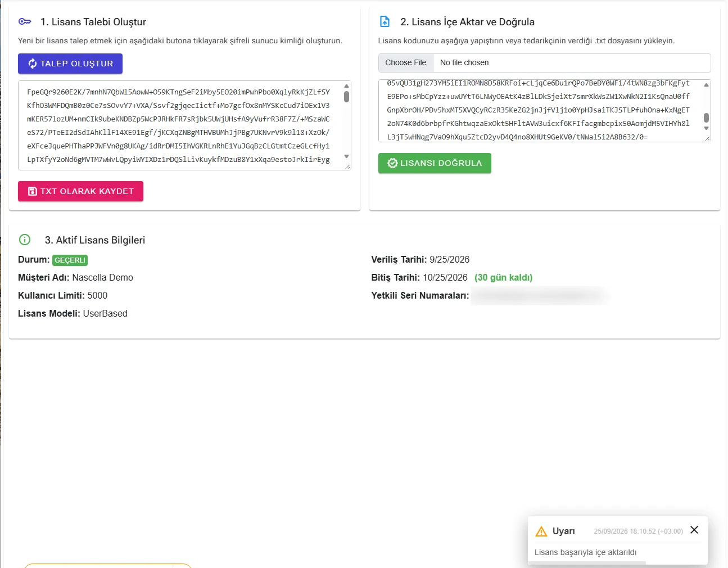
Task: Click customer name 'Nascella Demo'
Action: tap(103, 277)
